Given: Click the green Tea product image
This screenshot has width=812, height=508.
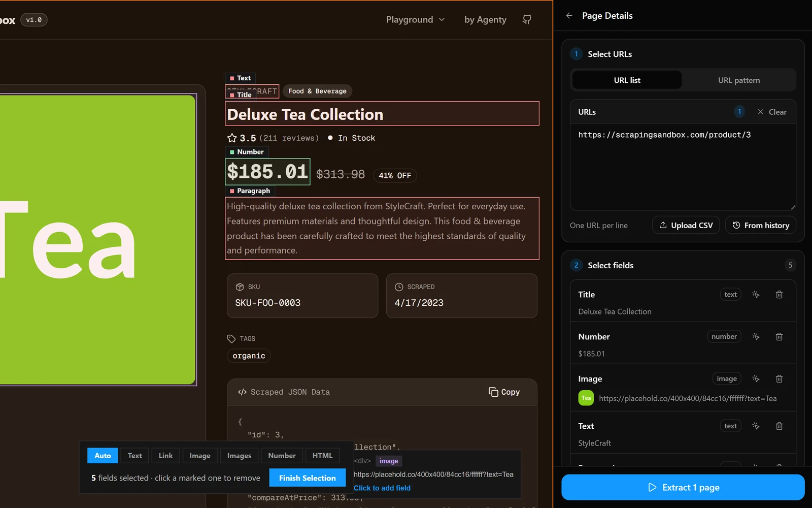Looking at the screenshot, I should click(x=97, y=240).
